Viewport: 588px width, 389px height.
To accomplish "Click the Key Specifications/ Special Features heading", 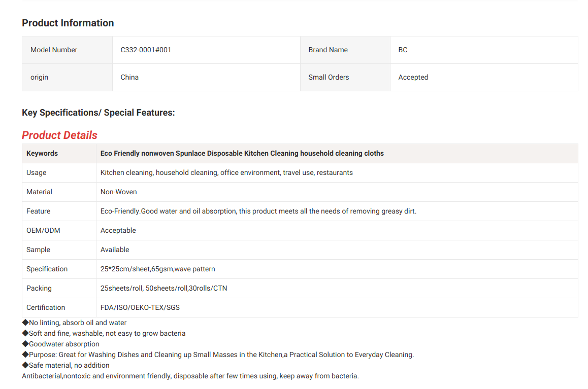I will (98, 113).
